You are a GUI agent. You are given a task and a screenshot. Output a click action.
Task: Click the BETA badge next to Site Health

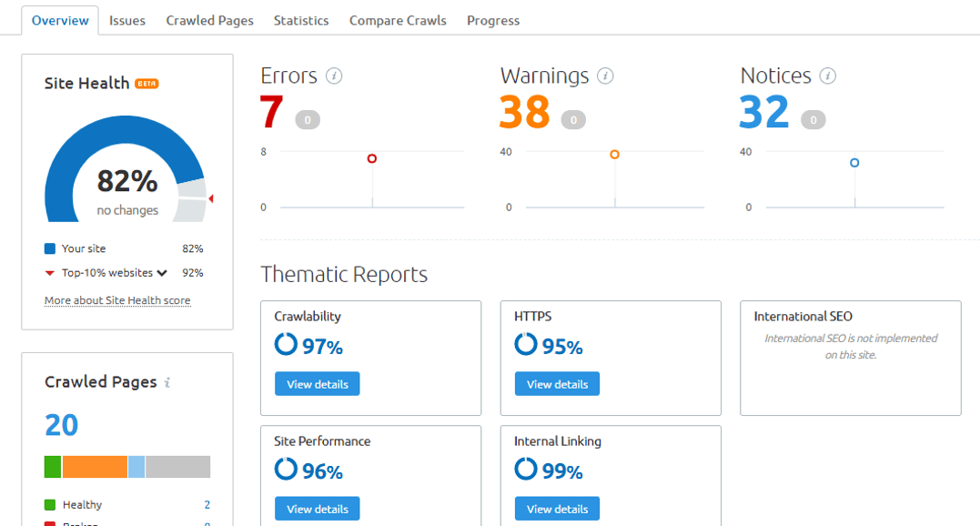click(146, 84)
